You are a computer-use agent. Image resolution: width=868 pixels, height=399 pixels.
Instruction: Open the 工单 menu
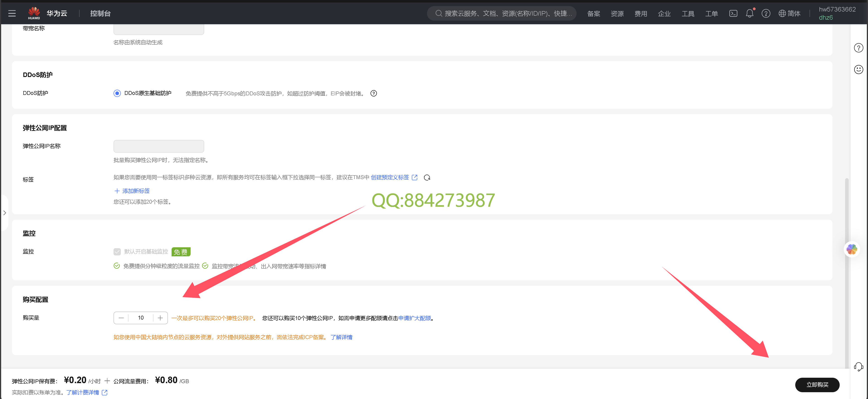711,13
